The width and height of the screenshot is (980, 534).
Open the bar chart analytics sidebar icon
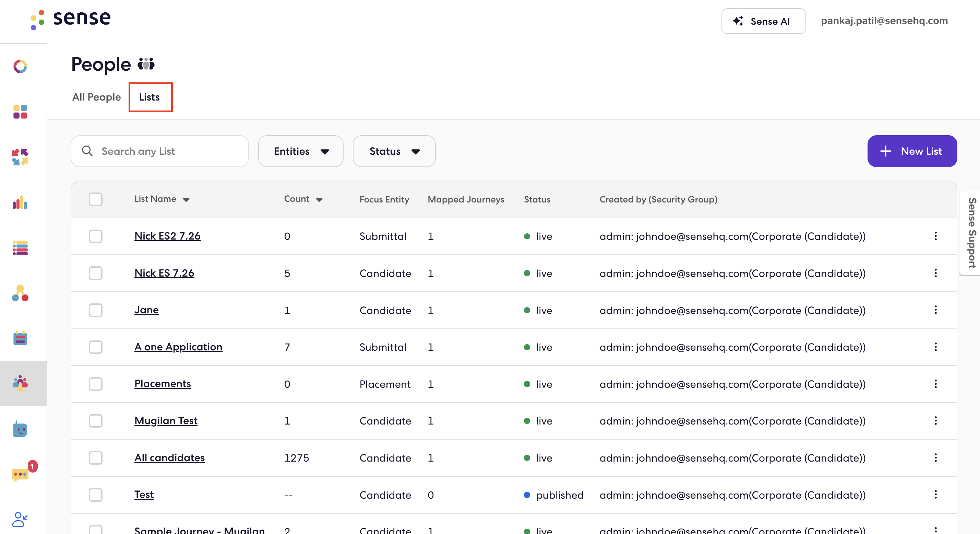pos(20,202)
